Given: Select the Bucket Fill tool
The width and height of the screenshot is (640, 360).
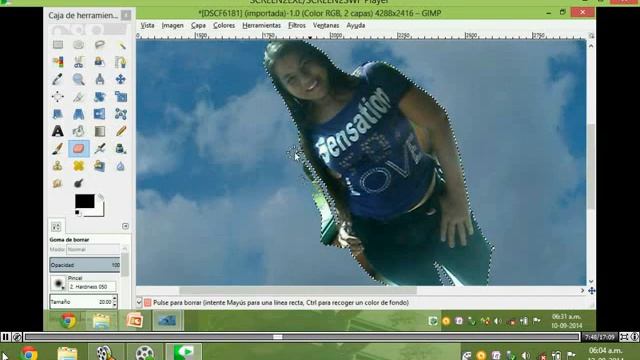Looking at the screenshot, I should click(78, 131).
